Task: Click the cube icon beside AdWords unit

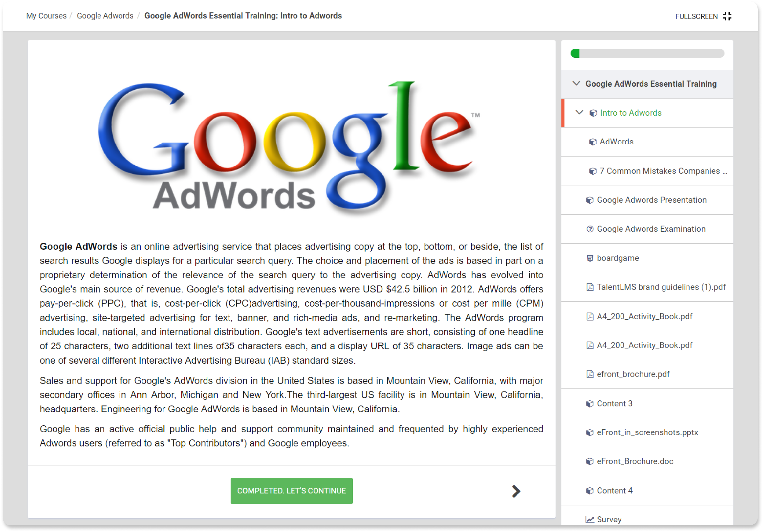Action: click(x=593, y=142)
